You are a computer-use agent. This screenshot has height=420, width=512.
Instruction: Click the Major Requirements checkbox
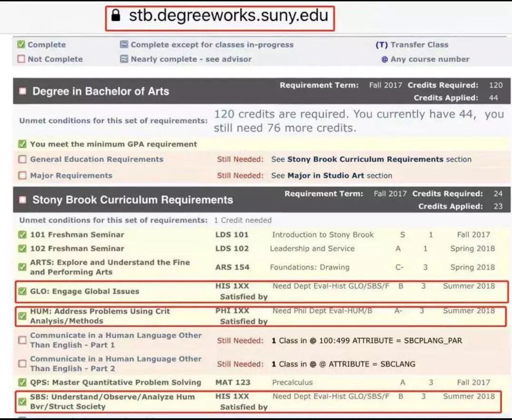pyautogui.click(x=22, y=176)
